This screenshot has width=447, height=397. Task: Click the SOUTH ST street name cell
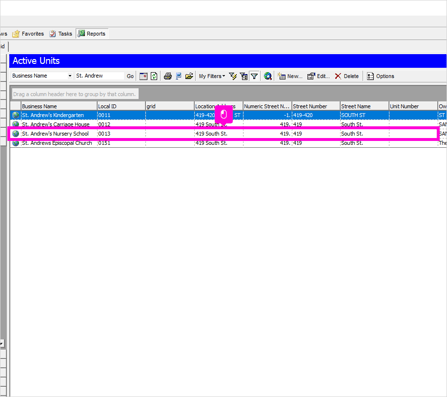click(x=364, y=115)
